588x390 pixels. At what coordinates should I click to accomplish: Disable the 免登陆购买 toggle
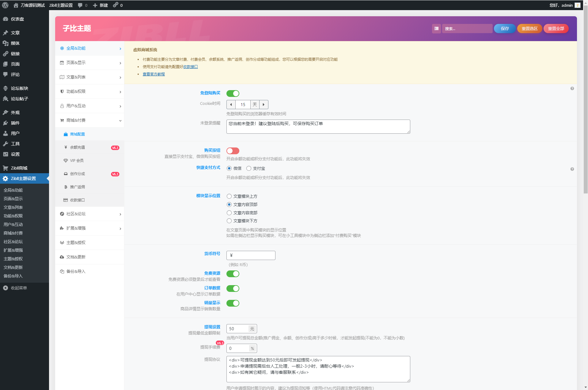pyautogui.click(x=233, y=94)
